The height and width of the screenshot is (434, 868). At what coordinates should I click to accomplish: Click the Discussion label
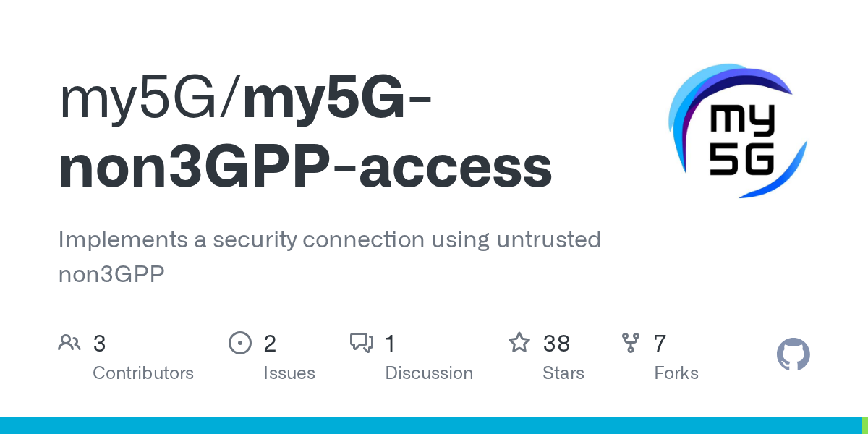pos(429,373)
